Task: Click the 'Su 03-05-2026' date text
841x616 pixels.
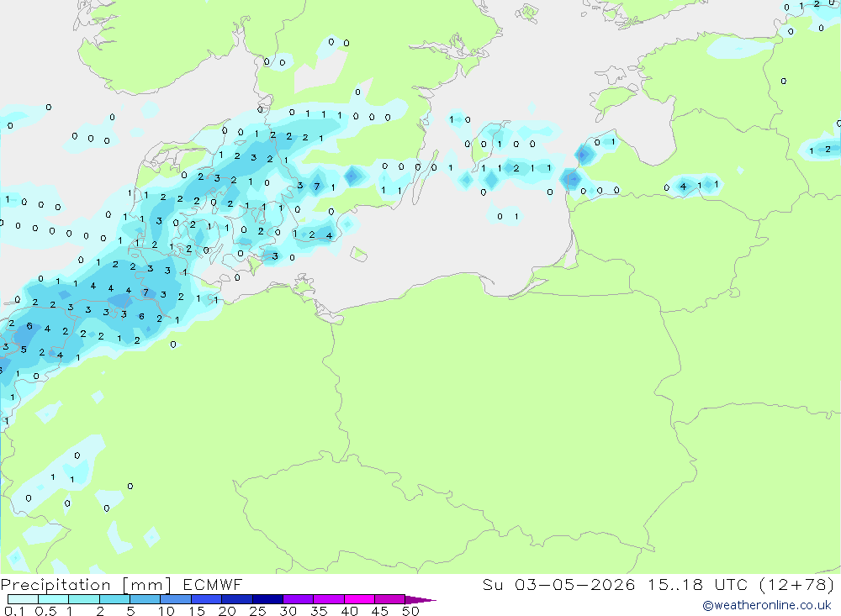Action: 558,584
